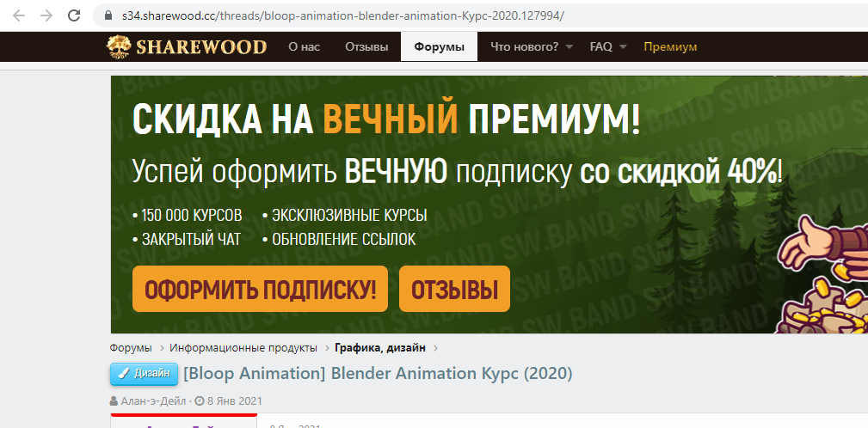Open the Отзывы navigation item
The width and height of the screenshot is (868, 428).
point(366,47)
